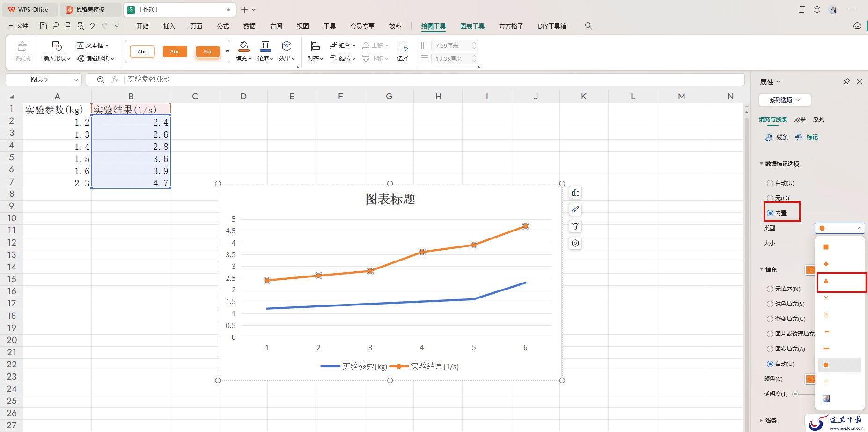The width and height of the screenshot is (868, 432).
Task: Click the Group (组合) tool
Action: tap(342, 45)
